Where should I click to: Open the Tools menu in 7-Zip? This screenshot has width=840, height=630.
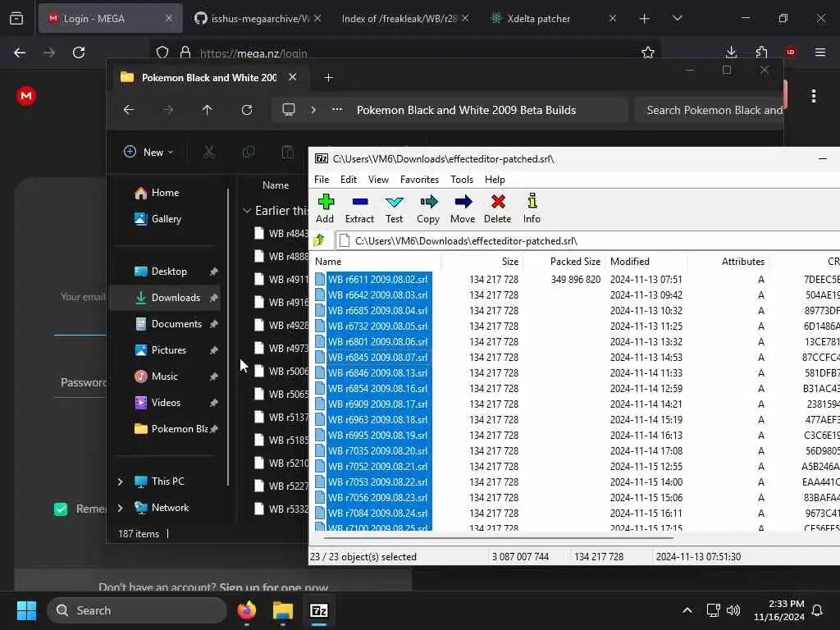pyautogui.click(x=461, y=180)
